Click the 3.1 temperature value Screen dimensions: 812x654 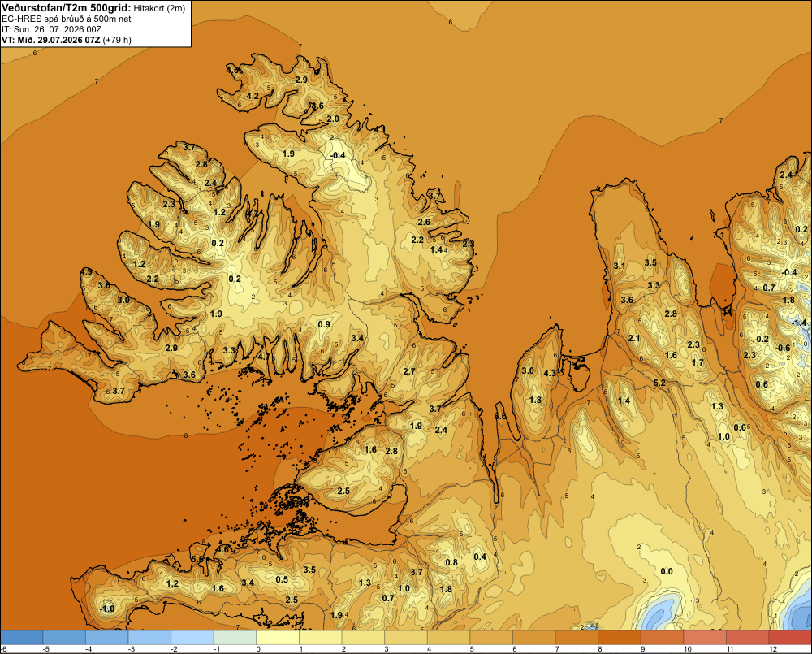[x=620, y=266]
